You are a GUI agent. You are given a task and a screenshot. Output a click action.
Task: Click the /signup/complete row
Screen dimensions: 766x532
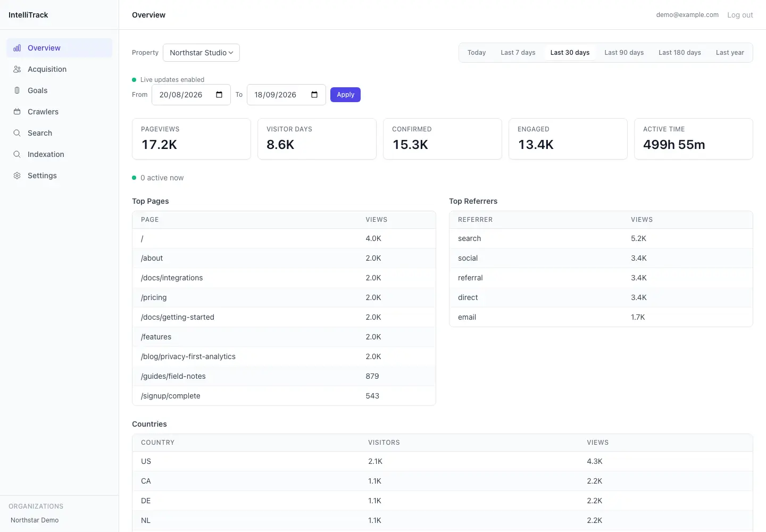pos(284,396)
